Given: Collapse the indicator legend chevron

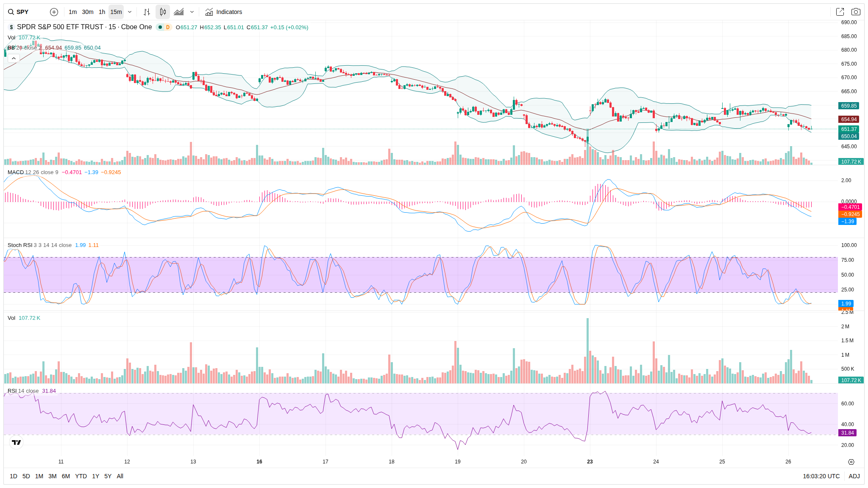Looking at the screenshot, I should point(14,58).
